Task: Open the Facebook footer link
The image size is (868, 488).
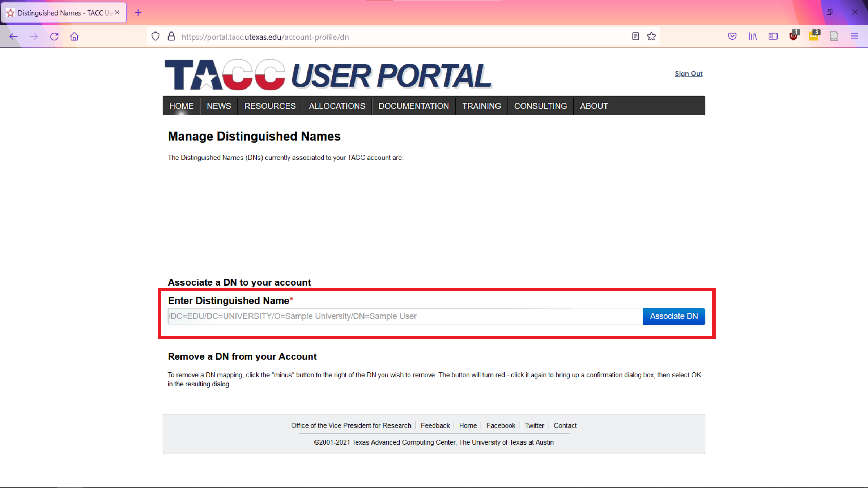Action: pos(501,425)
